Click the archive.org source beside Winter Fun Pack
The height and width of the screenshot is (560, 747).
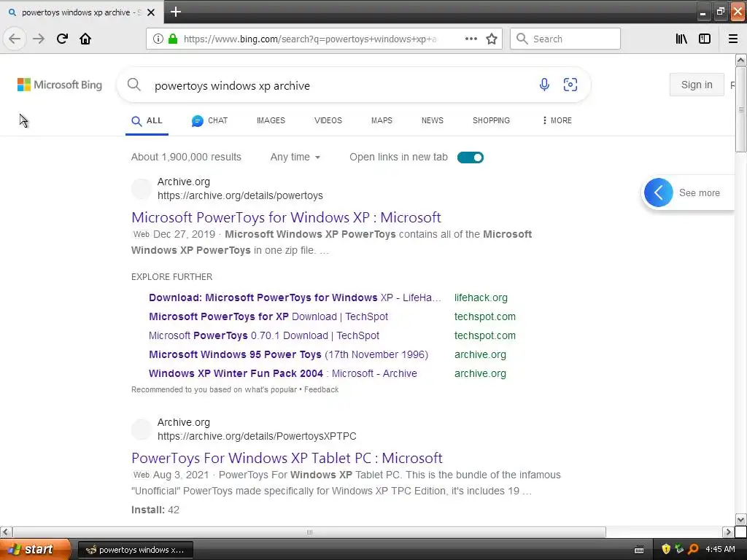480,374
